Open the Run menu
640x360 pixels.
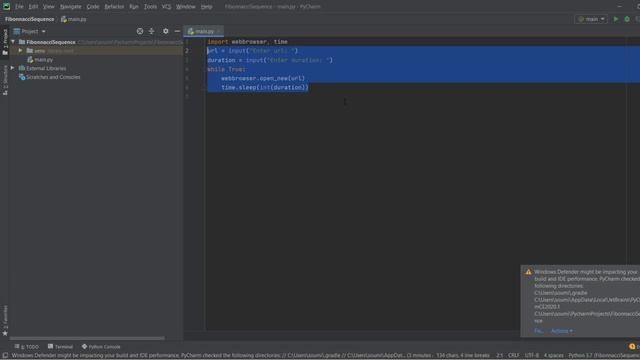[134, 7]
